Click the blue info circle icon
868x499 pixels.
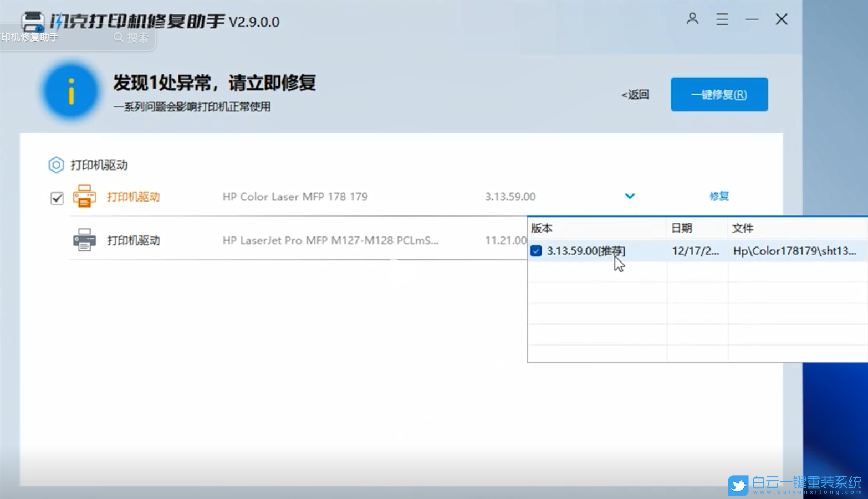click(70, 90)
